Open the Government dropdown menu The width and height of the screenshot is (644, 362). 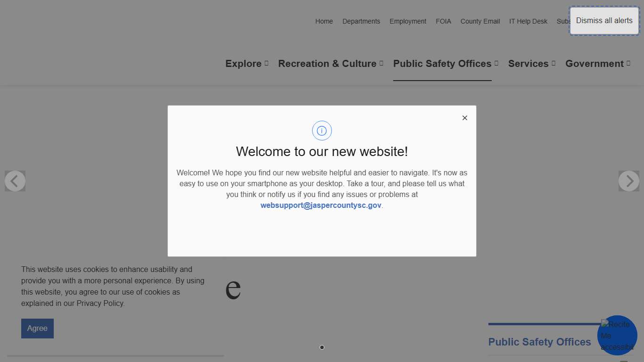(x=597, y=64)
